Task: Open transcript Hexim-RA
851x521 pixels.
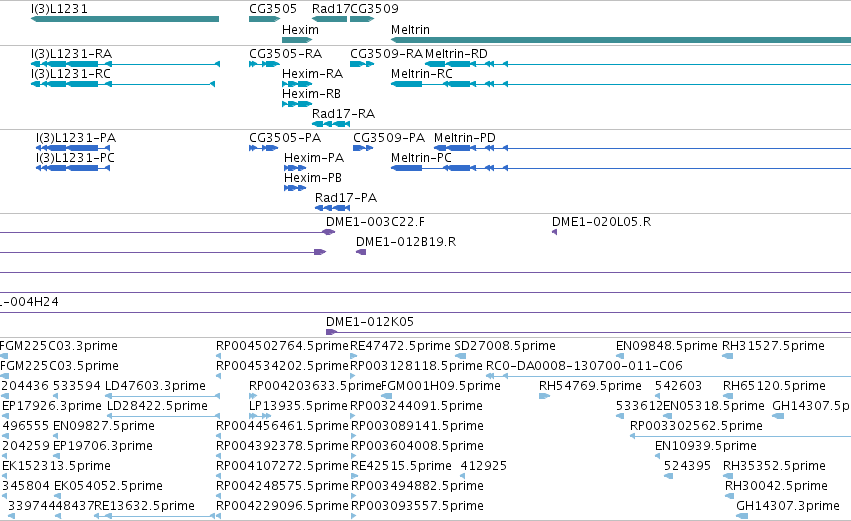Action: tap(313, 74)
